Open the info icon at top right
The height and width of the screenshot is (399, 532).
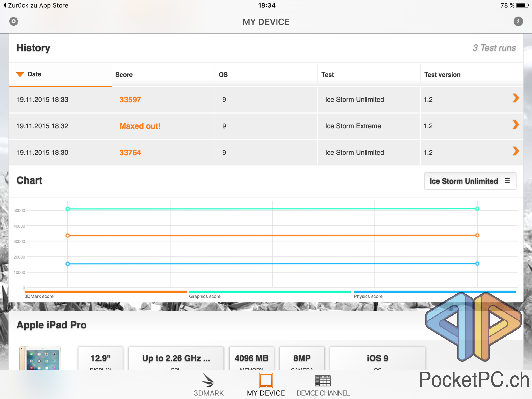click(x=518, y=21)
